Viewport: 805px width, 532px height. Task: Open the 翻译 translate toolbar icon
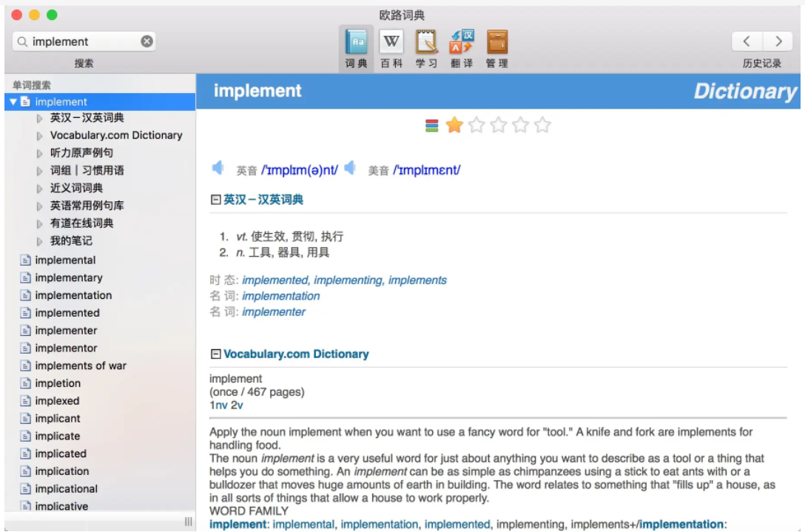point(462,49)
